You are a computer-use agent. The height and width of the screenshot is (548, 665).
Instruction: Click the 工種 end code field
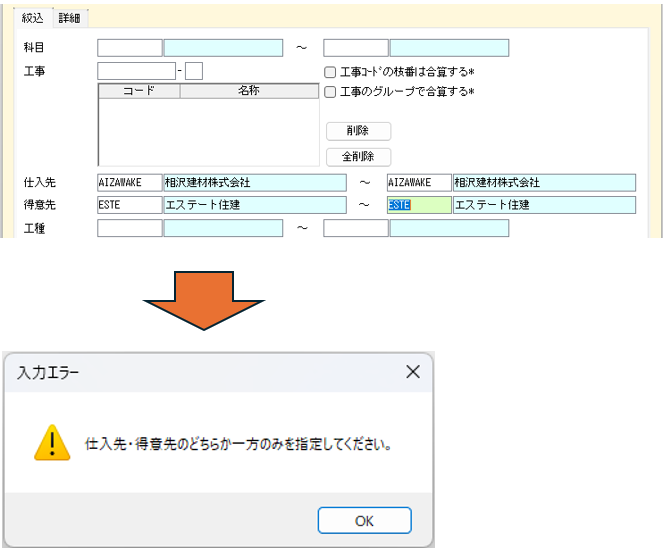356,228
